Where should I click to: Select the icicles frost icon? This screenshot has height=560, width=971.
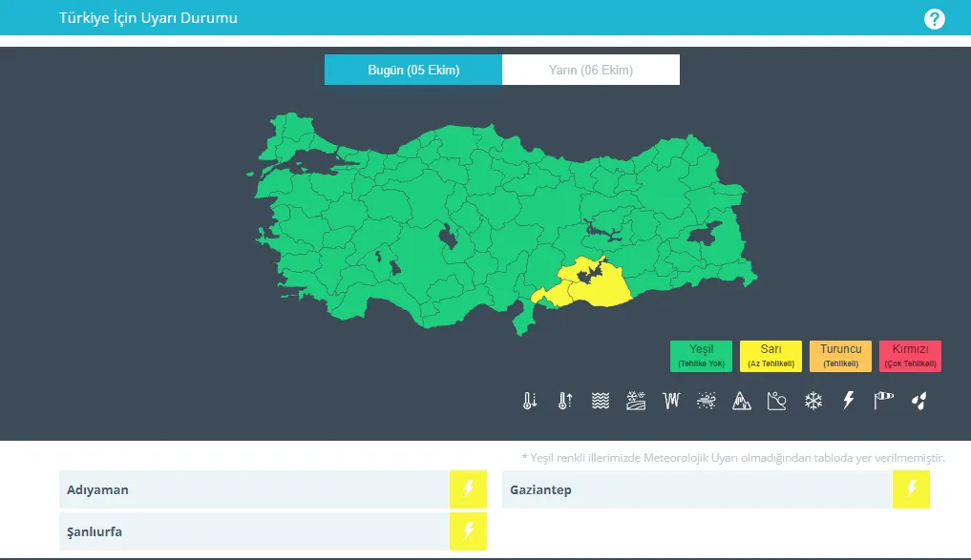[x=671, y=401]
